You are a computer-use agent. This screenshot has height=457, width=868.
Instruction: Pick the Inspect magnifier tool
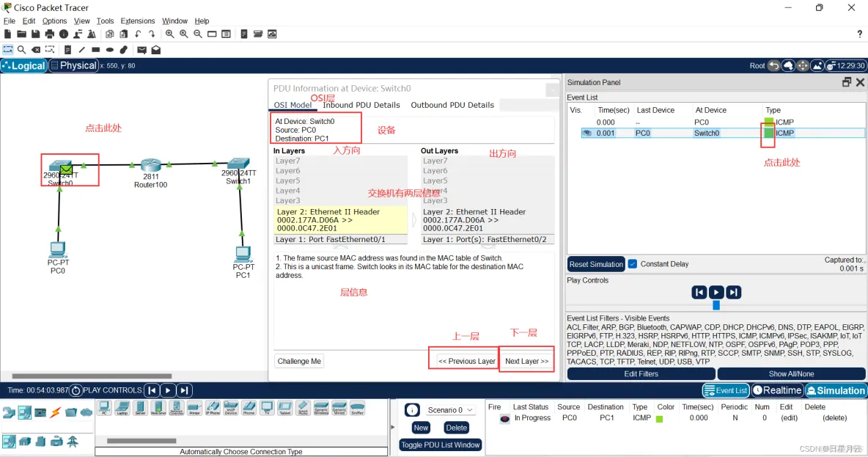(21, 50)
